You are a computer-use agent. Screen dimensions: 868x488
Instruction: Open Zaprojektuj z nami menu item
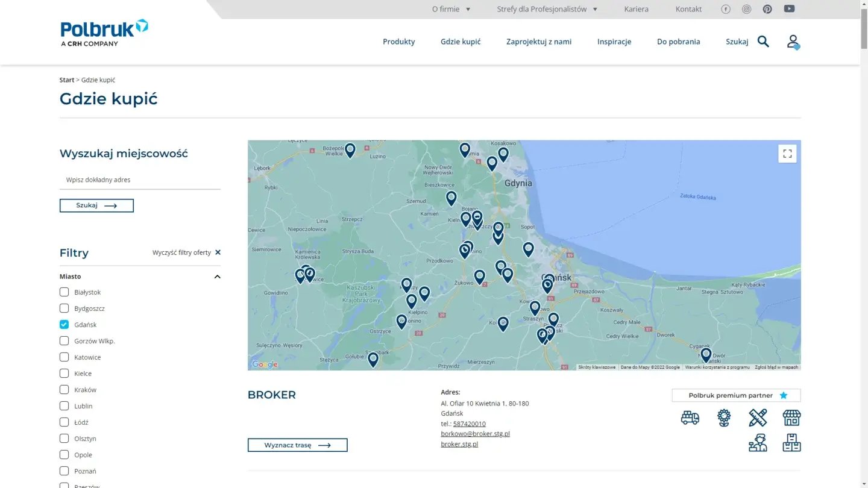tap(539, 42)
